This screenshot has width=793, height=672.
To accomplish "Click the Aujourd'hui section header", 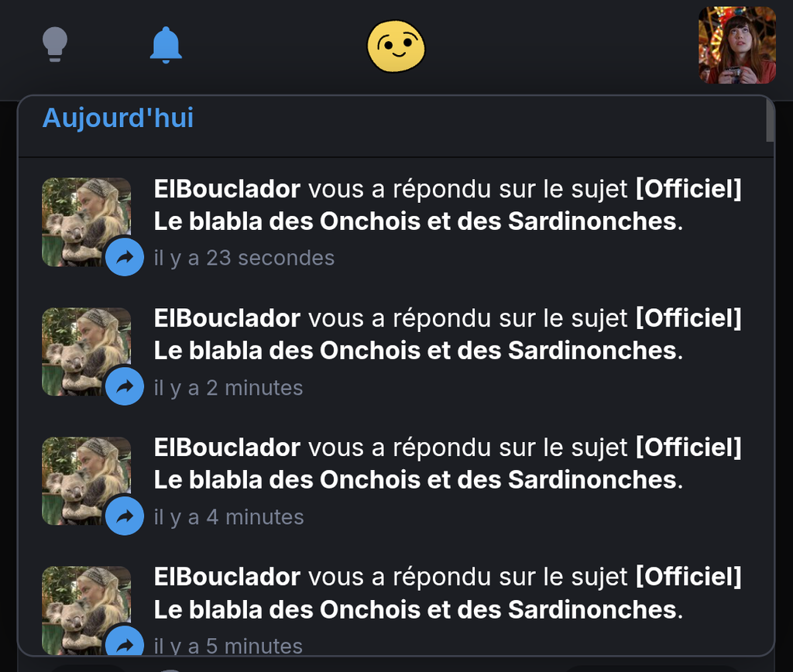I will [x=118, y=118].
